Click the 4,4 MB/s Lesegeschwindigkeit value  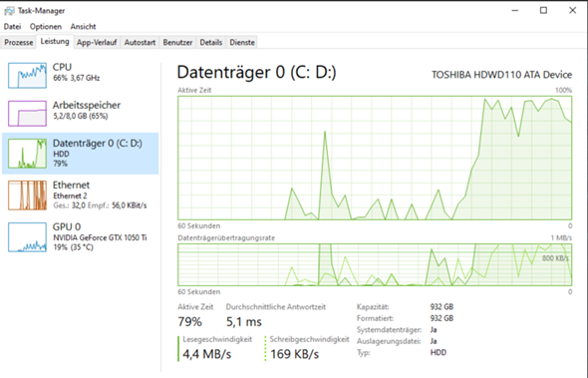tap(207, 354)
